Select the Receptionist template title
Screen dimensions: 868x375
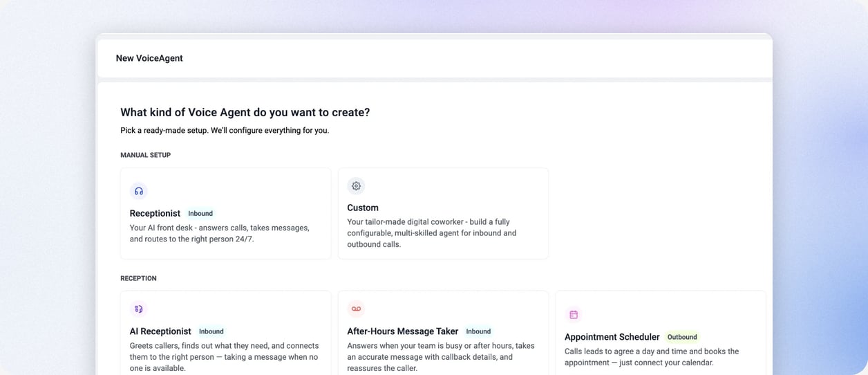tap(155, 213)
